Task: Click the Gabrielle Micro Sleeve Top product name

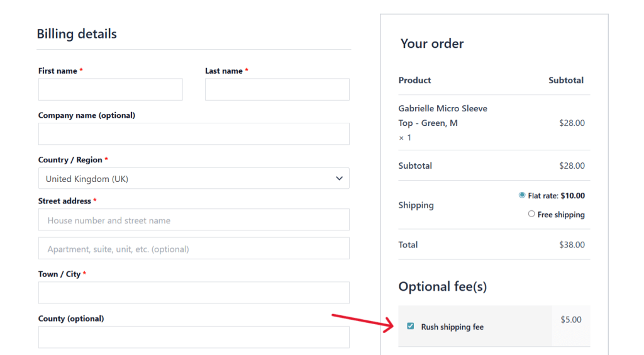Action: click(442, 115)
